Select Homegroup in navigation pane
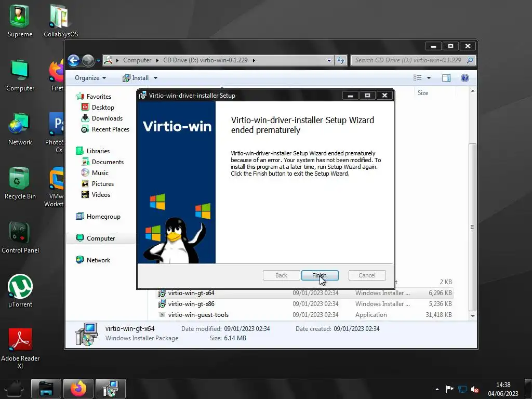The image size is (532, 399). pyautogui.click(x=98, y=217)
